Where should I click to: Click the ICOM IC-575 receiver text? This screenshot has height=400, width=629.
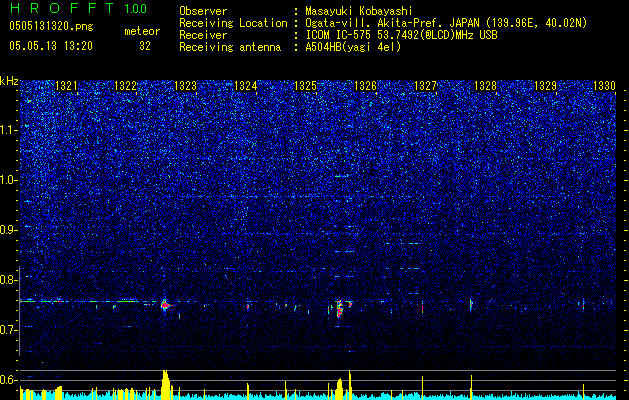pos(401,35)
